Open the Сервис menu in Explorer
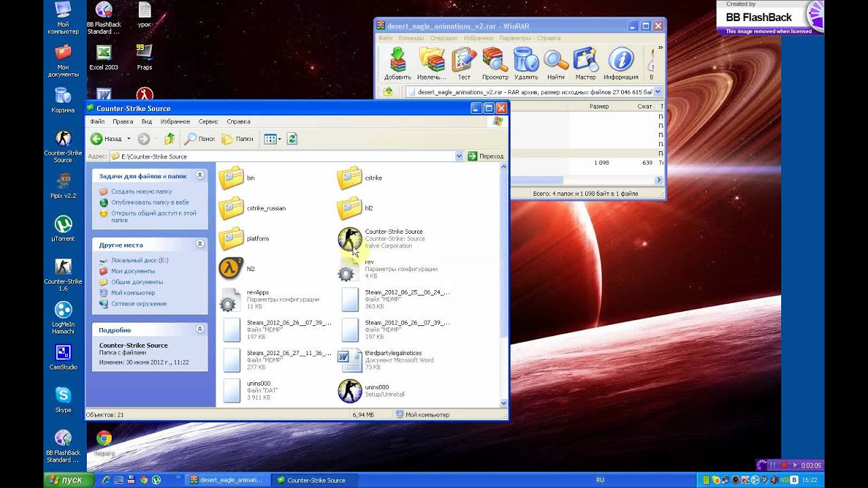The width and height of the screenshot is (868, 488). (208, 121)
